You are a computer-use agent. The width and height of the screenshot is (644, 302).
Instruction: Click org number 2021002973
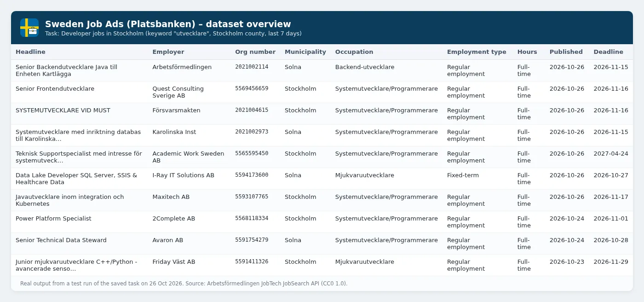(252, 132)
